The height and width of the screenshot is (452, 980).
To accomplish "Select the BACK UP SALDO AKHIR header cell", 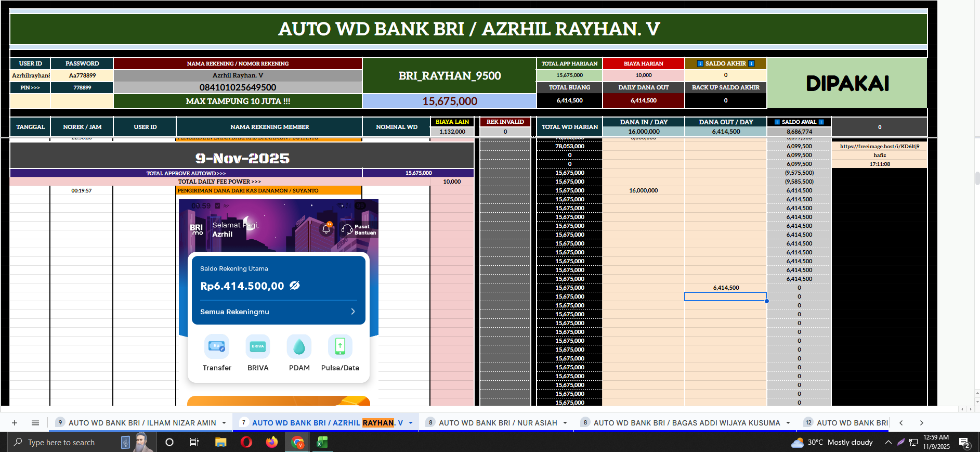I will [726, 87].
